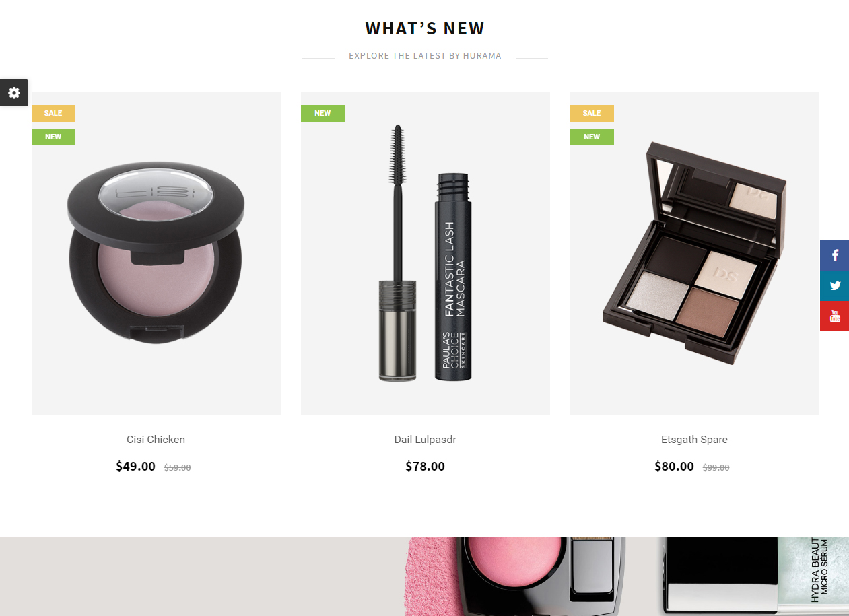Viewport: 849px width, 616px height.
Task: Click the $49.00 price of Cisi Chicken
Action: tap(135, 467)
